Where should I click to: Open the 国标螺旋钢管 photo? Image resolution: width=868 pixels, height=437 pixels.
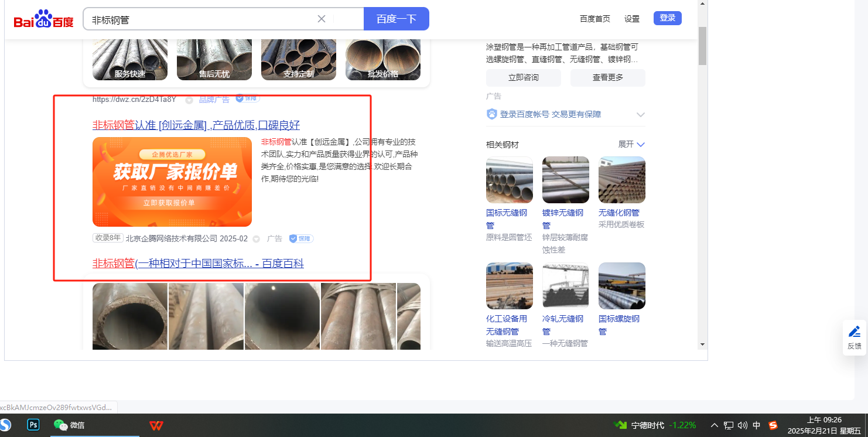pos(622,286)
